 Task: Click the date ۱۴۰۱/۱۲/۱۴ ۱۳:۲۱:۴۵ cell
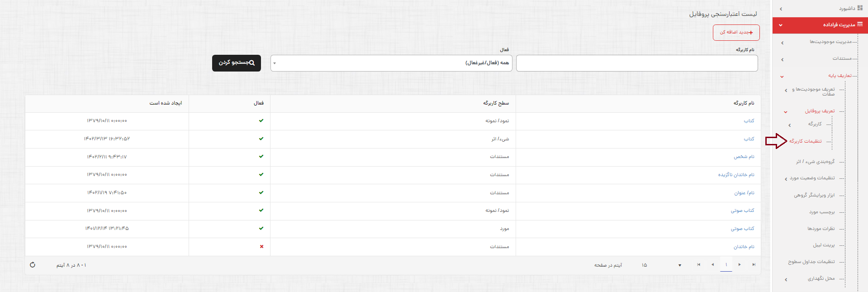point(107,229)
